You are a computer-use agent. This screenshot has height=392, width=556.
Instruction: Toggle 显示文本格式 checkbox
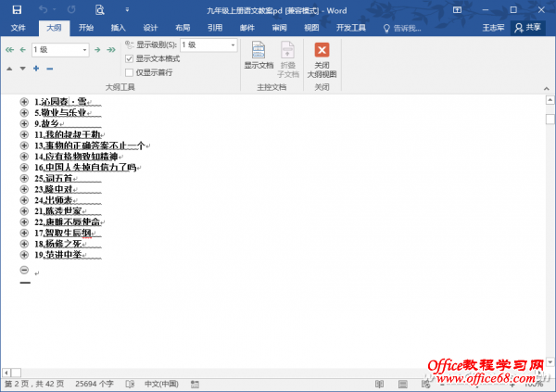129,59
